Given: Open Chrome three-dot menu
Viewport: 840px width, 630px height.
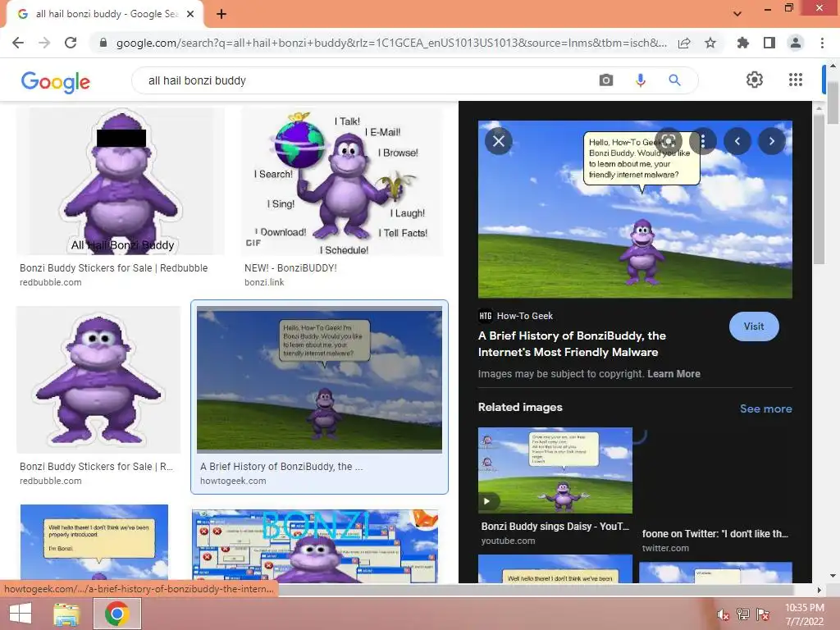Looking at the screenshot, I should (822, 43).
